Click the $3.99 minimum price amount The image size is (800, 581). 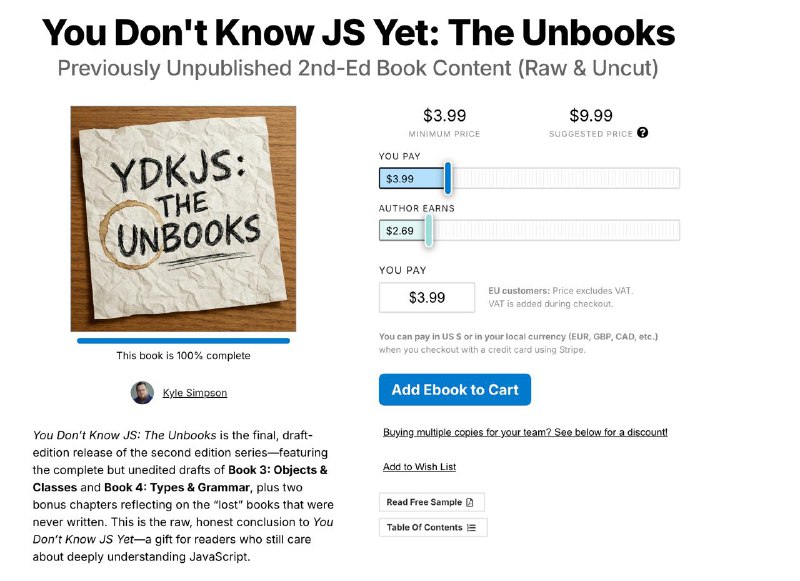(444, 115)
